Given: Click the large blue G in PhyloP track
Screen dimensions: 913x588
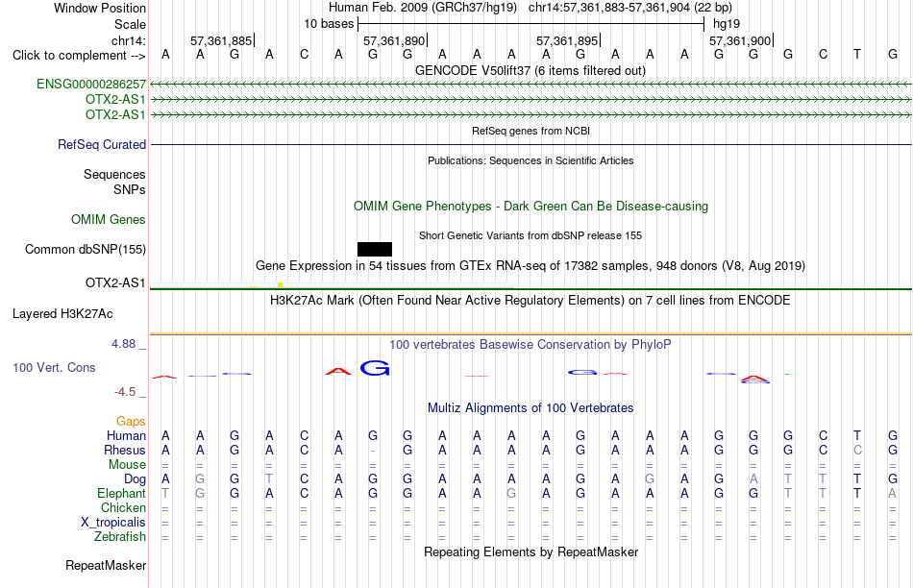Looking at the screenshot, I should coord(375,368).
